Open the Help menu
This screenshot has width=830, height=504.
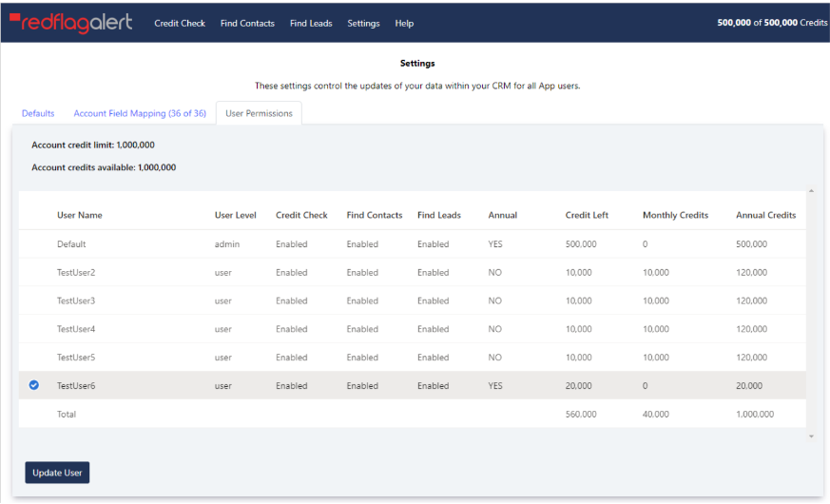pos(404,23)
